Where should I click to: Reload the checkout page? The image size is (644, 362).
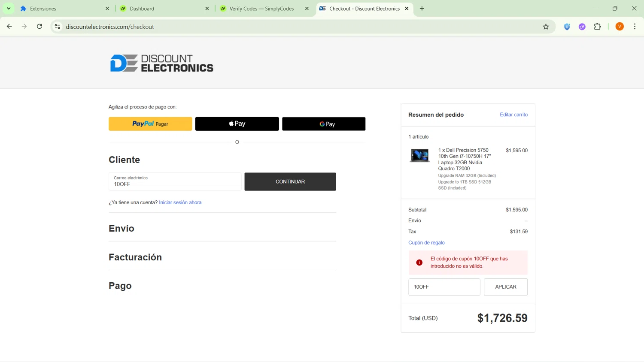pyautogui.click(x=39, y=27)
